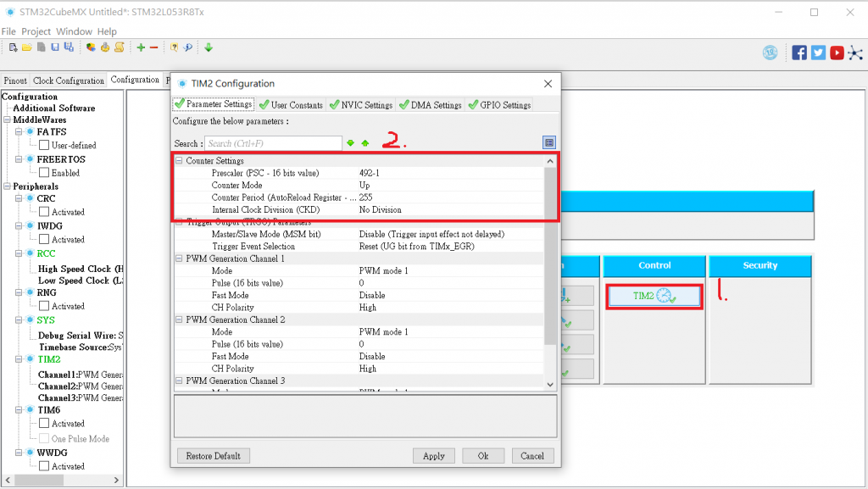868x489 pixels.
Task: Click the search previous green up arrow
Action: pos(365,143)
